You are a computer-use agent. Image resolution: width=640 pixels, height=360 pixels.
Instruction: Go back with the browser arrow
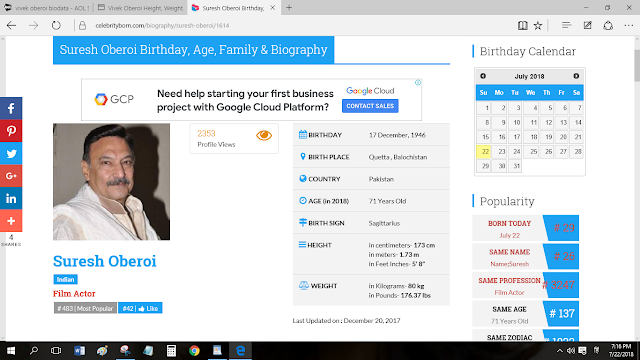tap(11, 25)
